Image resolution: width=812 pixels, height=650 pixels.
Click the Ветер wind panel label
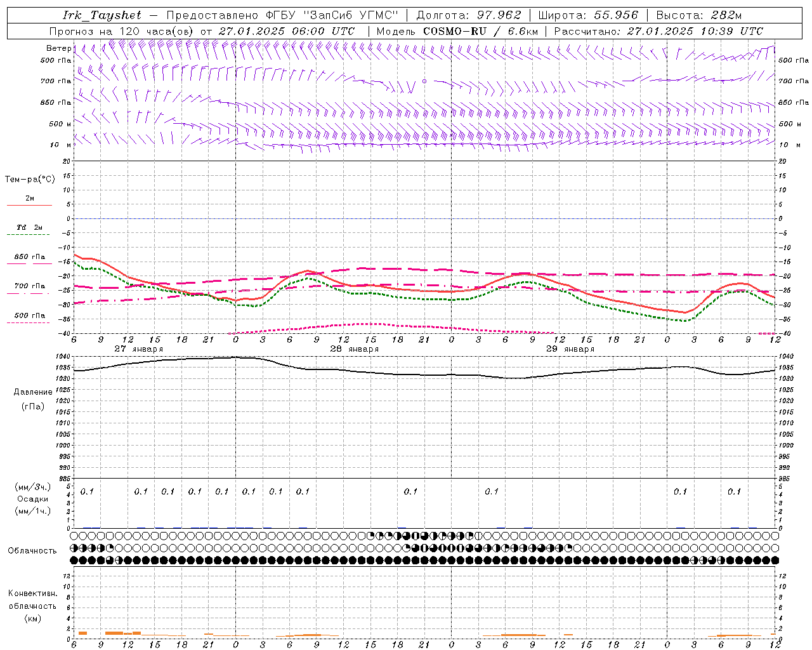[58, 48]
